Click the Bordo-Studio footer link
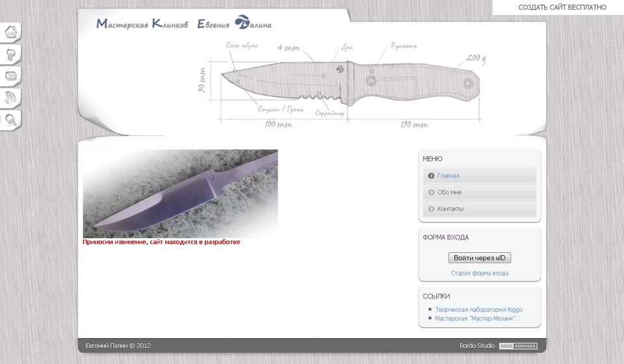Image resolution: width=624 pixels, height=364 pixels. pyautogui.click(x=476, y=346)
